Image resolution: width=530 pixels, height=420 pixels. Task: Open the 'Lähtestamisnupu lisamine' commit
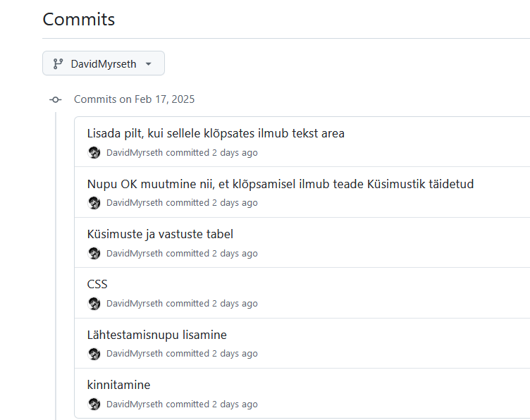click(x=157, y=335)
